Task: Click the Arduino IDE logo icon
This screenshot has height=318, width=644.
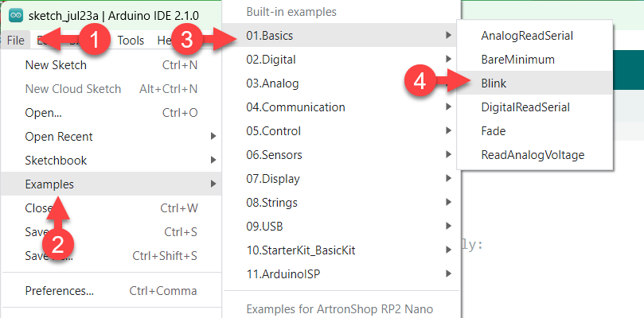Action: coord(15,14)
